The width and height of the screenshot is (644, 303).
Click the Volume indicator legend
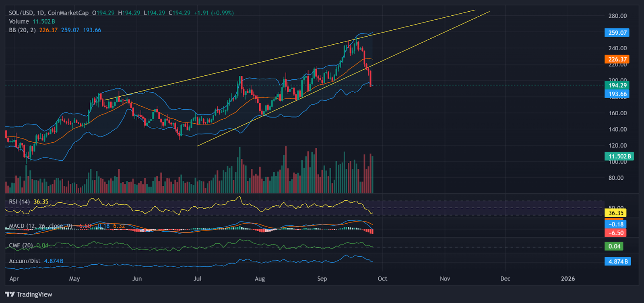[19, 21]
